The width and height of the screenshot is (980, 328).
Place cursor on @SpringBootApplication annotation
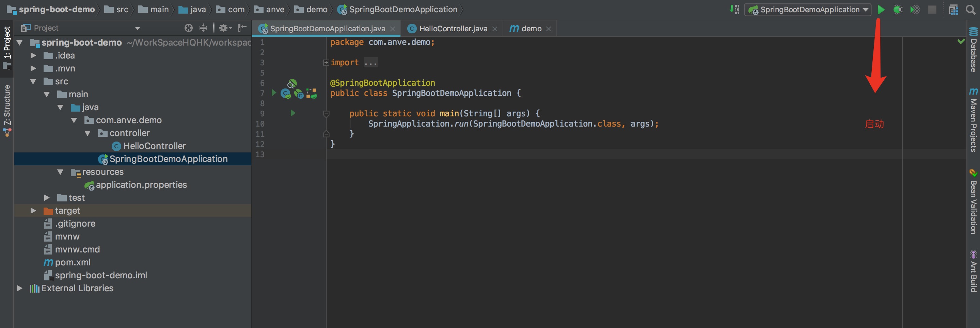382,83
